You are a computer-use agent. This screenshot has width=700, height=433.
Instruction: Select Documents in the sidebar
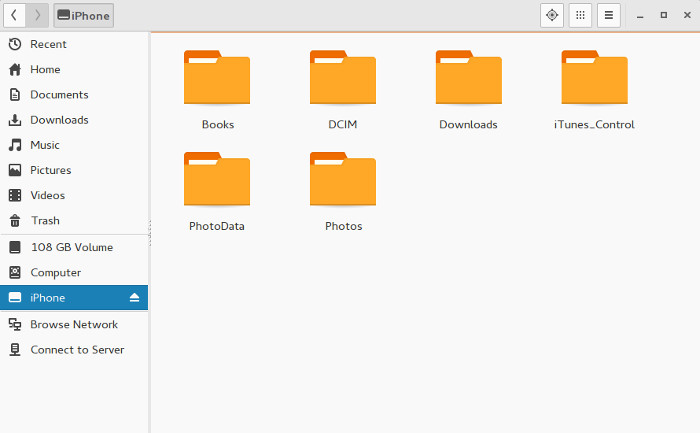59,94
